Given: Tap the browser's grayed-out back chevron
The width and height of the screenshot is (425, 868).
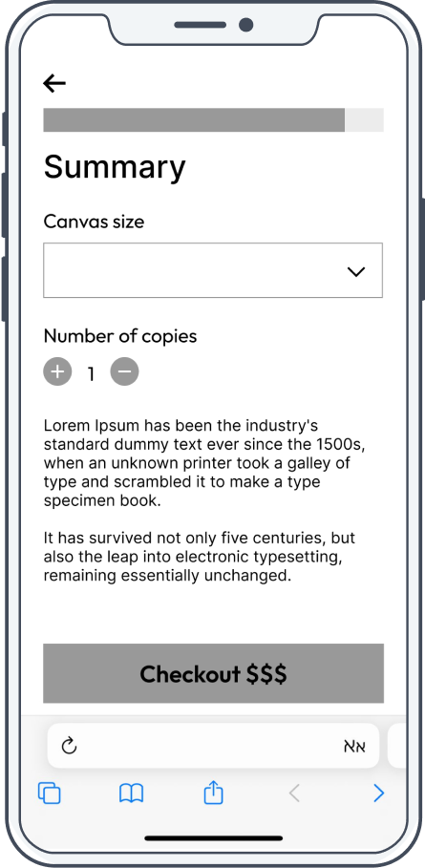Looking at the screenshot, I should click(294, 794).
